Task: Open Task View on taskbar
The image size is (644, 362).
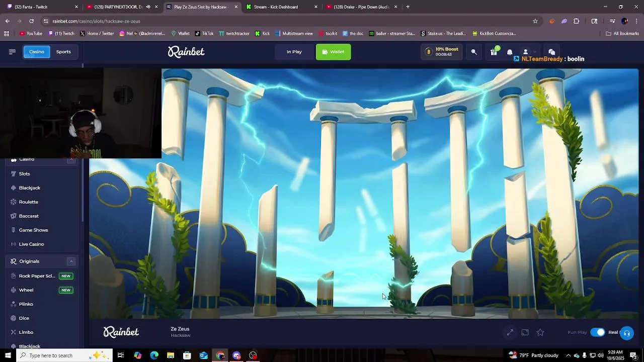Action: [121, 355]
